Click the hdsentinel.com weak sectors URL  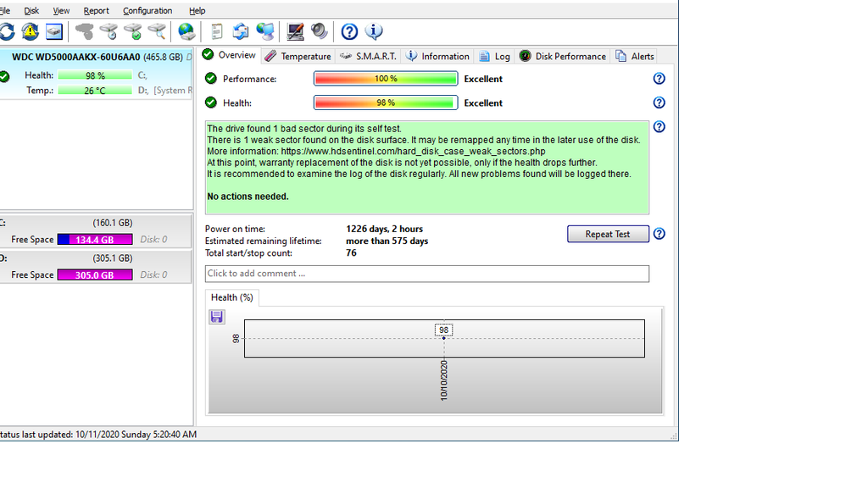(x=413, y=151)
